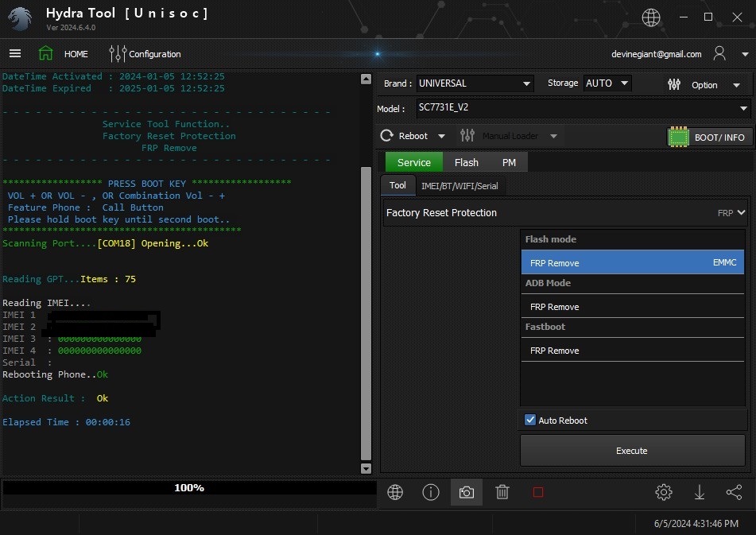Expand the account dropdown arrow
756x535 pixels.
click(745, 55)
